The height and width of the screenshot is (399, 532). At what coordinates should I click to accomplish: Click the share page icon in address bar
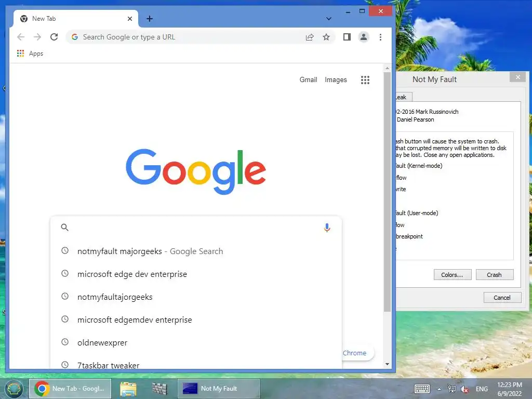point(310,37)
